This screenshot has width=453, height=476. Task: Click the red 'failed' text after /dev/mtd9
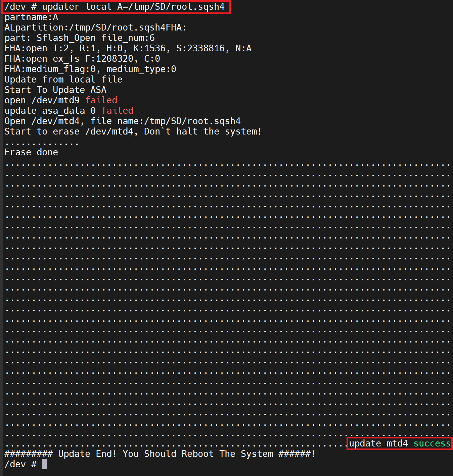(x=101, y=100)
